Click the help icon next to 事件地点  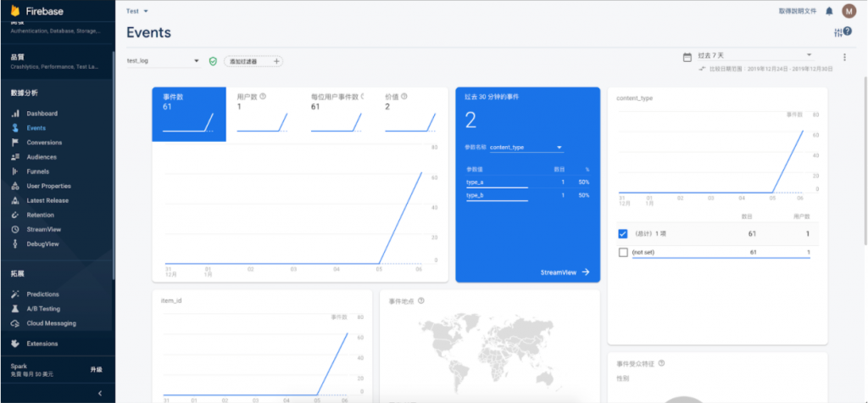[421, 301]
